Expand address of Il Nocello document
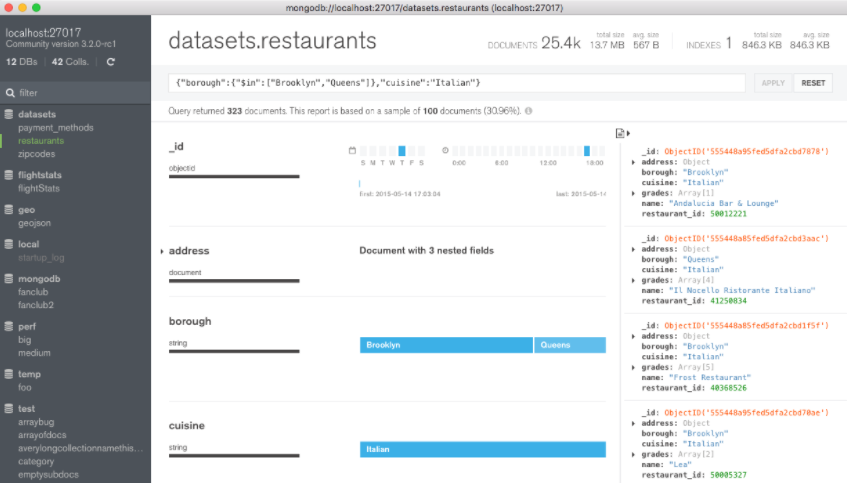Image resolution: width=847 pixels, height=483 pixels. tap(633, 249)
